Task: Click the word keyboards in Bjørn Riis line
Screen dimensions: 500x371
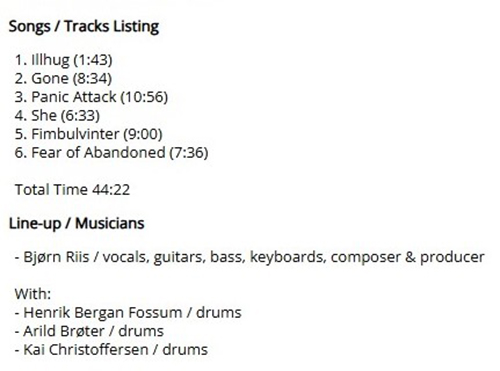Action: point(288,257)
